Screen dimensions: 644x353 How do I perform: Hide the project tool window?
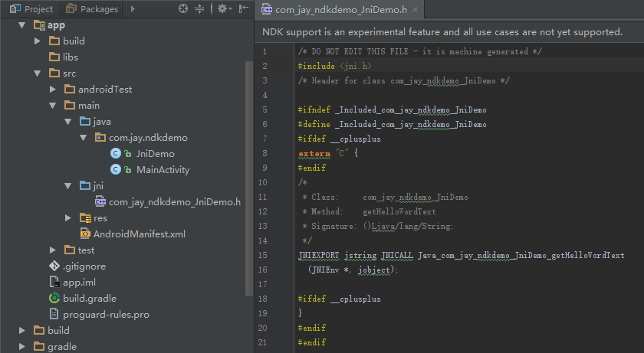243,8
